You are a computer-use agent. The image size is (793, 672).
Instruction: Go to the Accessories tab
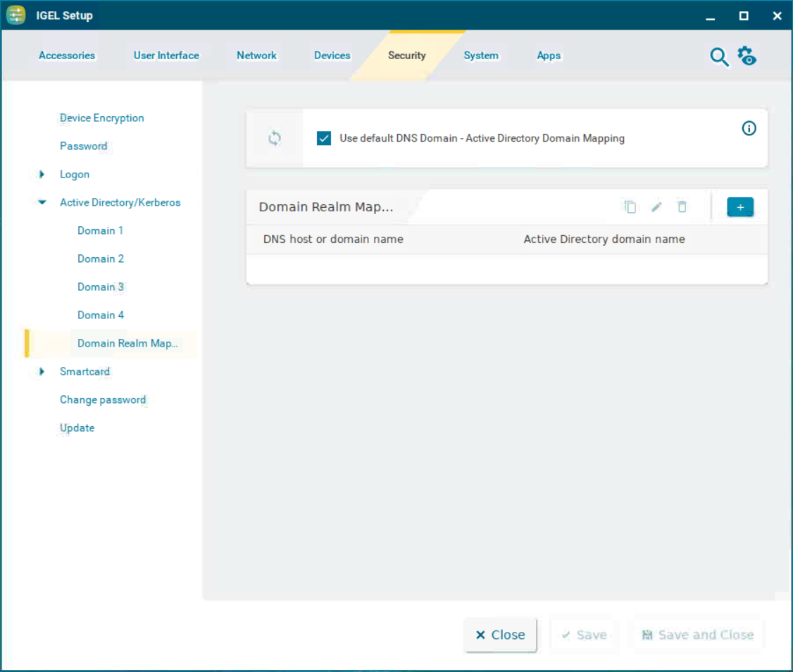(67, 56)
